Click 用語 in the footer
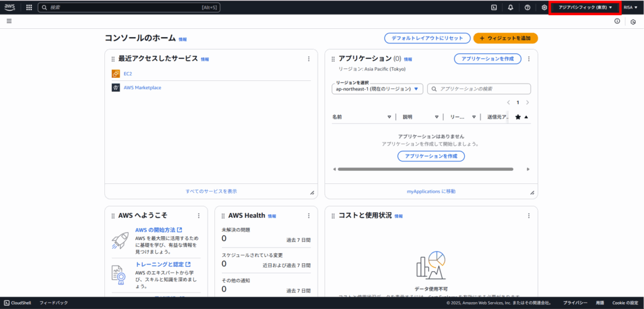The image size is (644, 309). 599,303
